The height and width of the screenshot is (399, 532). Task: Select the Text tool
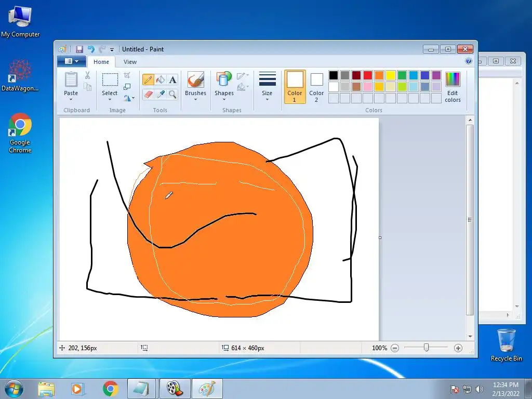click(x=172, y=79)
